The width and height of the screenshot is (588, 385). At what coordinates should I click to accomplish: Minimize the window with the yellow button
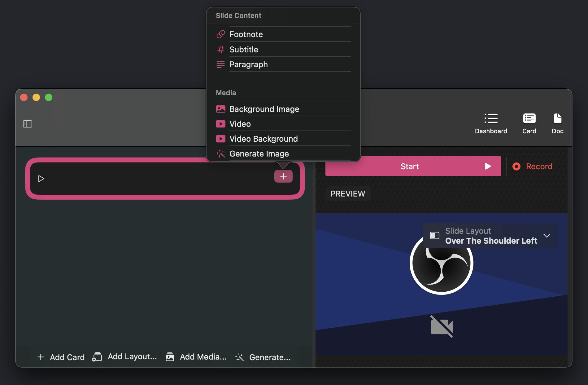(36, 97)
